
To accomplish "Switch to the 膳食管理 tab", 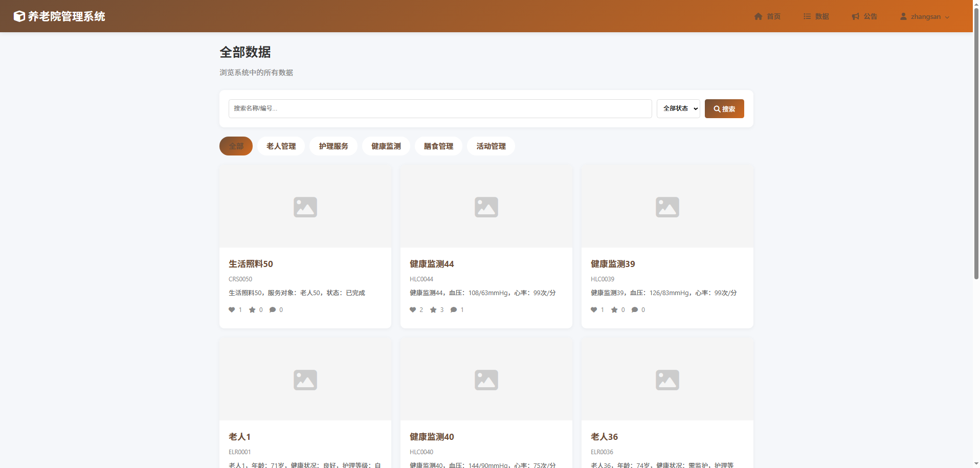I will [438, 146].
